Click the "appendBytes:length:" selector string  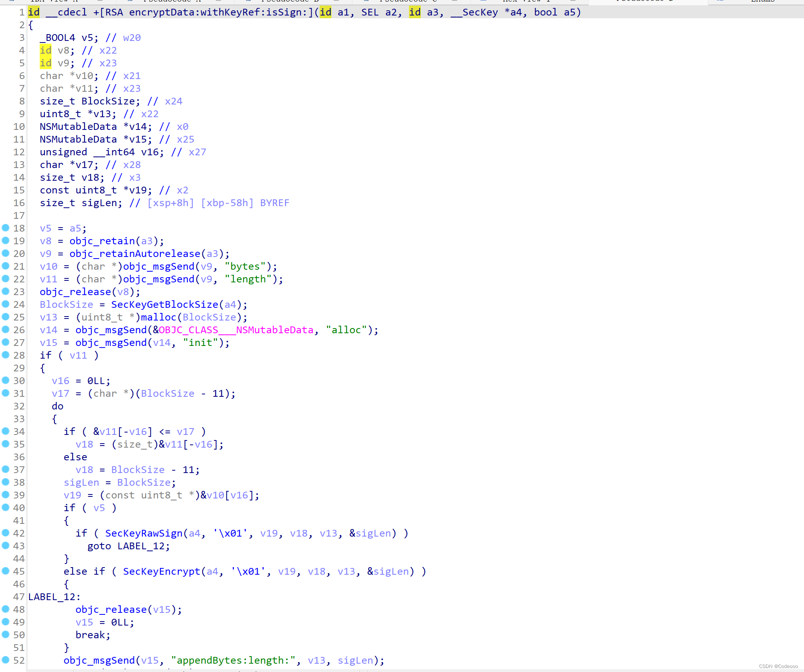click(x=233, y=660)
